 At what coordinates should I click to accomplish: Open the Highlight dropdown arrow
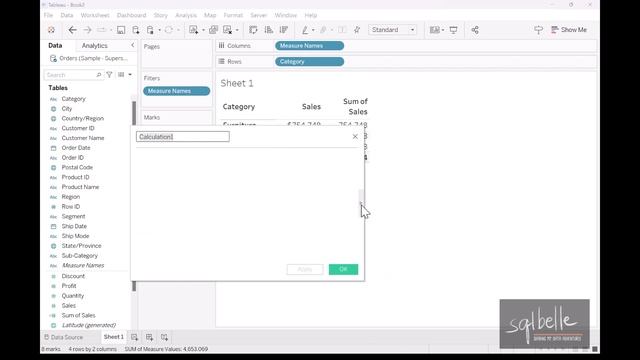pyautogui.click(x=313, y=30)
